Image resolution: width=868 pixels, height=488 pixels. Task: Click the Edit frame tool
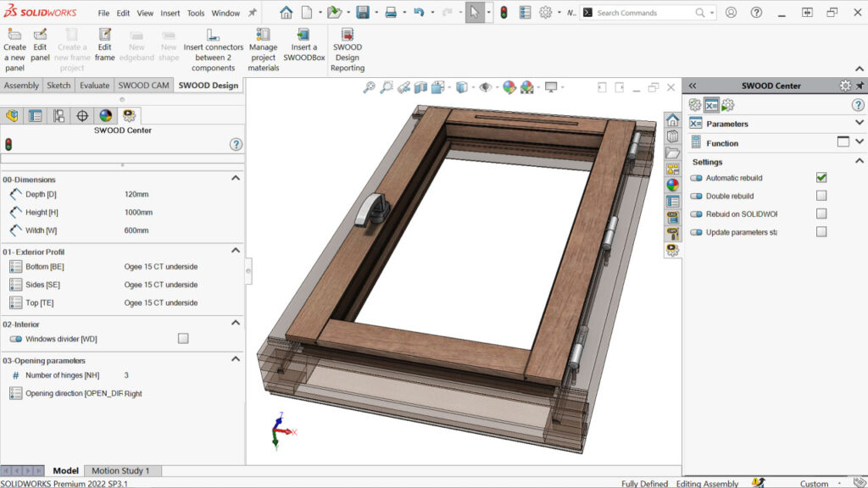tap(105, 35)
